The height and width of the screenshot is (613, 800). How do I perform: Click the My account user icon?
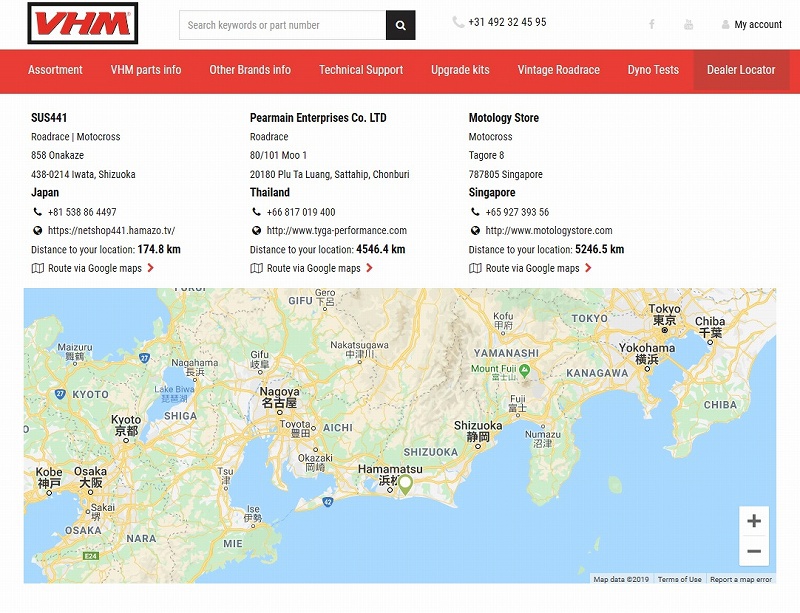(x=725, y=24)
